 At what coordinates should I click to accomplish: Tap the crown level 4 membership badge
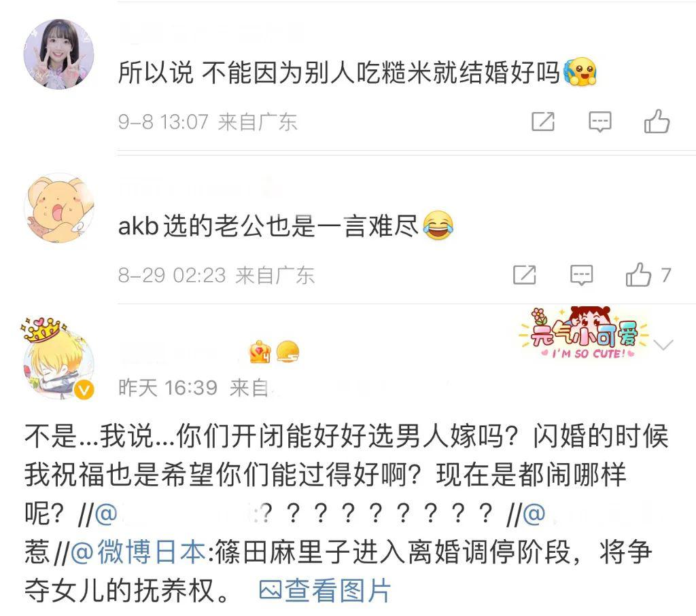click(260, 352)
